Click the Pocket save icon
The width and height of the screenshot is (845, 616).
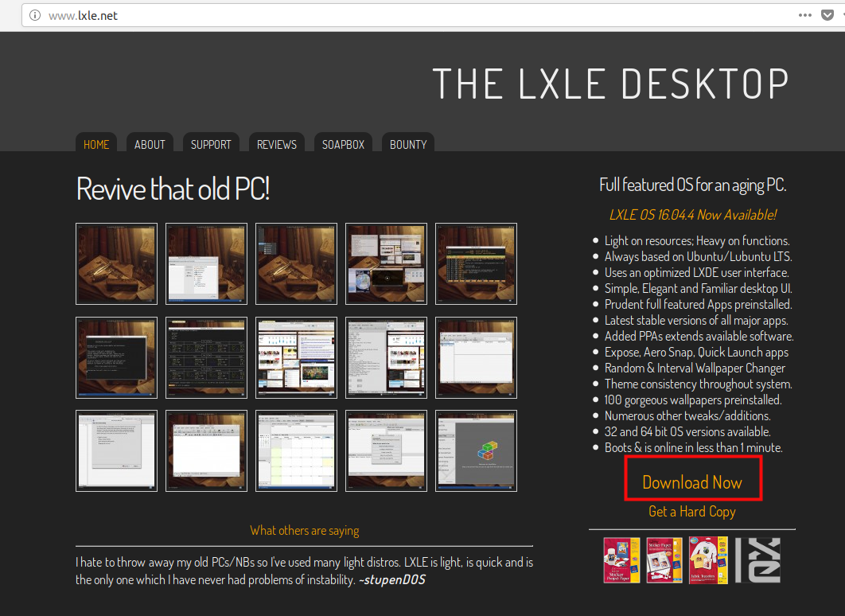tap(827, 15)
